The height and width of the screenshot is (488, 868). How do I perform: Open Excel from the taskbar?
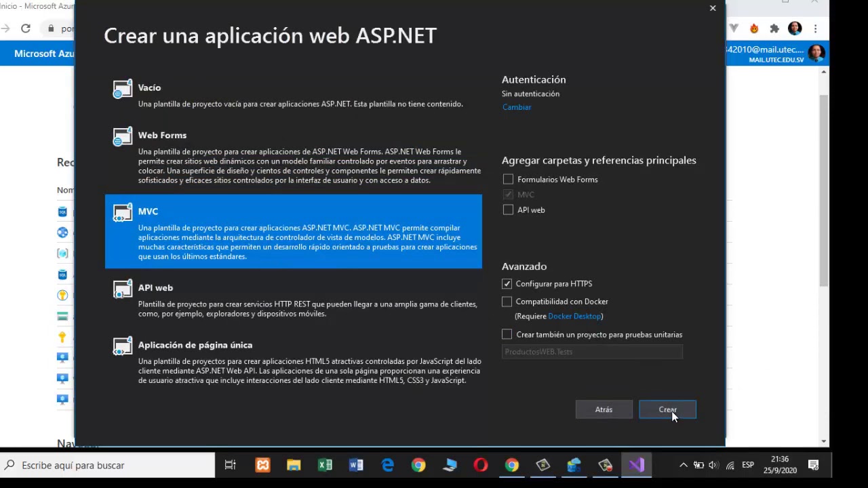tap(325, 465)
